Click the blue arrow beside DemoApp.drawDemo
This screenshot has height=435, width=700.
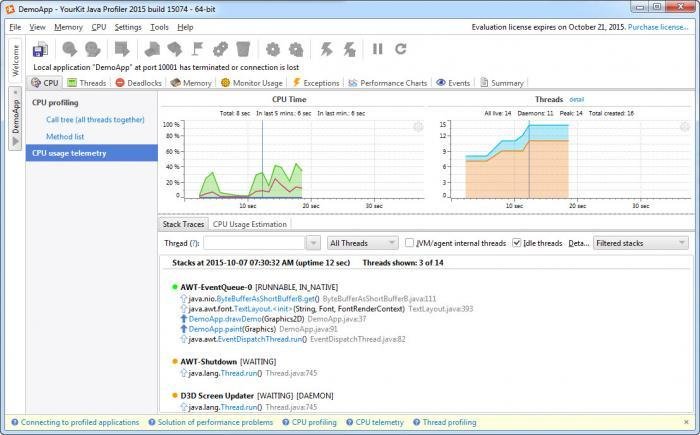(183, 319)
